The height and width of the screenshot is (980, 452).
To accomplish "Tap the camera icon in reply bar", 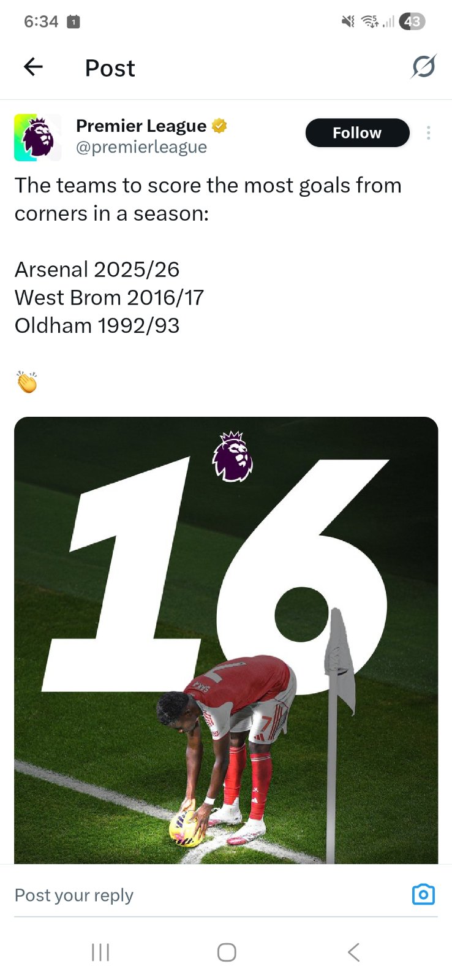I will click(x=423, y=894).
